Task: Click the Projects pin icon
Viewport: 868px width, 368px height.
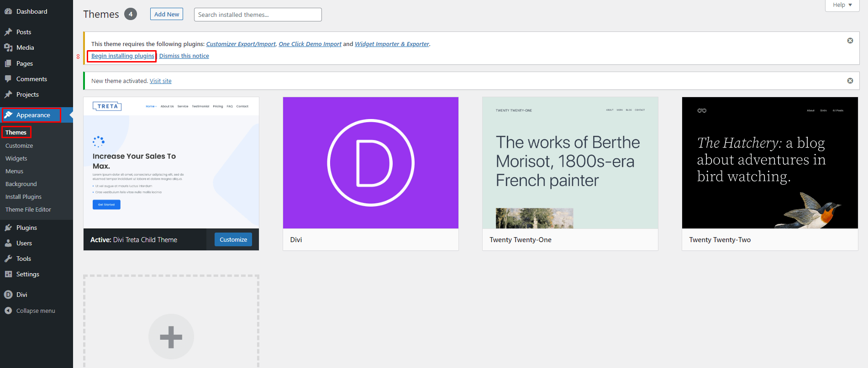Action: click(x=8, y=94)
